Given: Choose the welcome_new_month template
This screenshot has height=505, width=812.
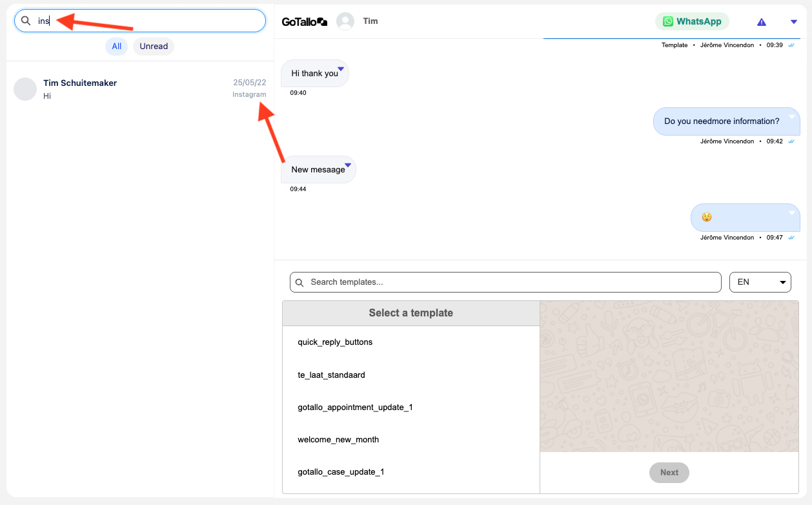Looking at the screenshot, I should [338, 440].
